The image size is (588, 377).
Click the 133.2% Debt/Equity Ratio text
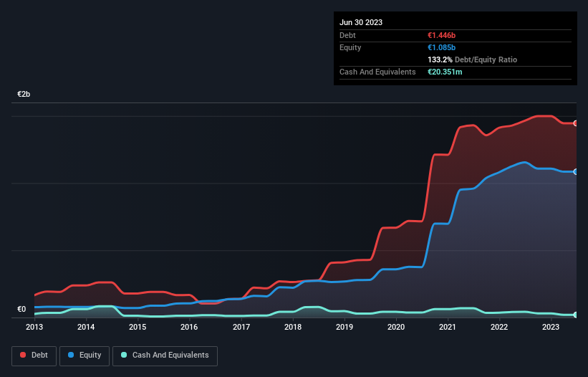pos(472,59)
